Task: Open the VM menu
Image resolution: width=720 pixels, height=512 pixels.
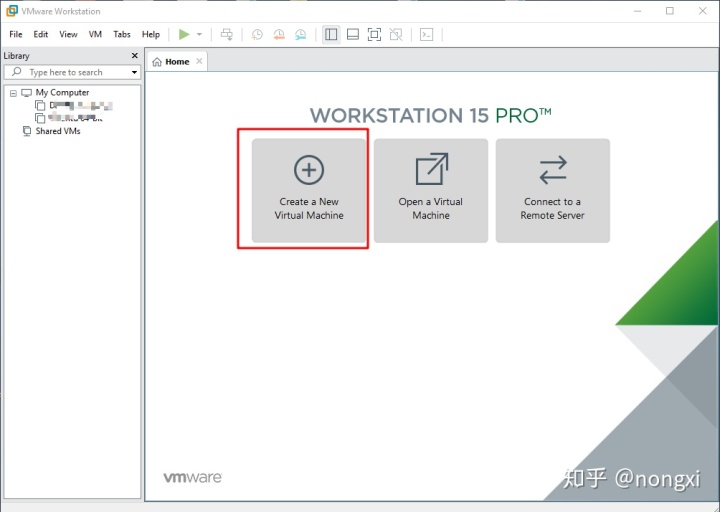Action: click(95, 34)
